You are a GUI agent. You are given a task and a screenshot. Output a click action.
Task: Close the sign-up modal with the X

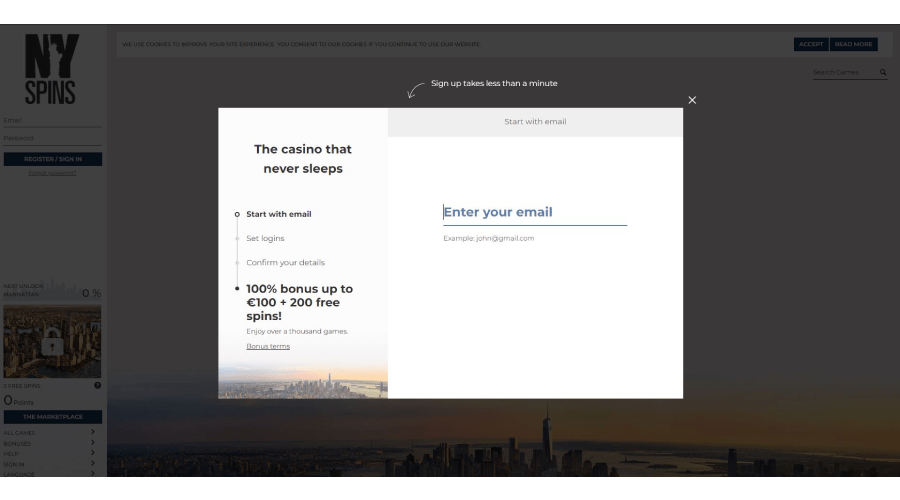[x=692, y=100]
